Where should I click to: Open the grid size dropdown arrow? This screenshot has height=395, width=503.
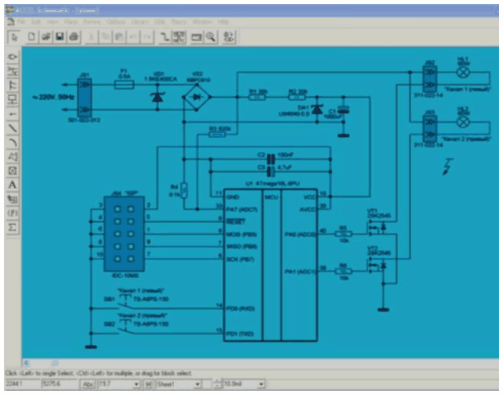pos(136,384)
